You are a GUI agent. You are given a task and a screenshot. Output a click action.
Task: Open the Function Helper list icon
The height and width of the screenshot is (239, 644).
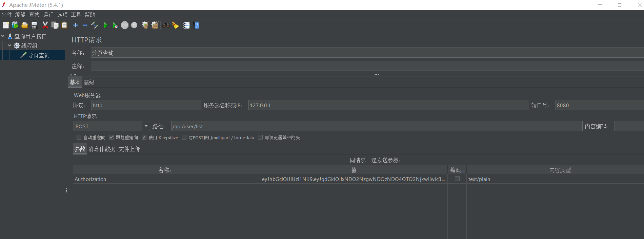coord(186,25)
